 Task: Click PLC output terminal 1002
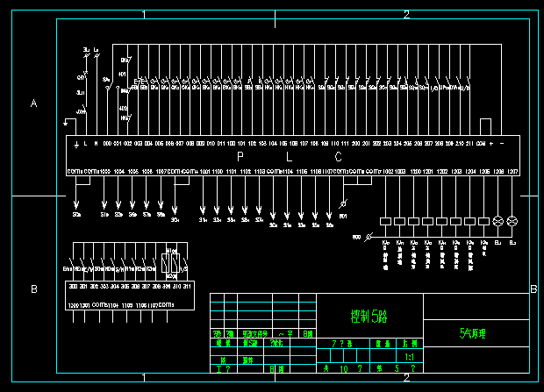click(388, 172)
